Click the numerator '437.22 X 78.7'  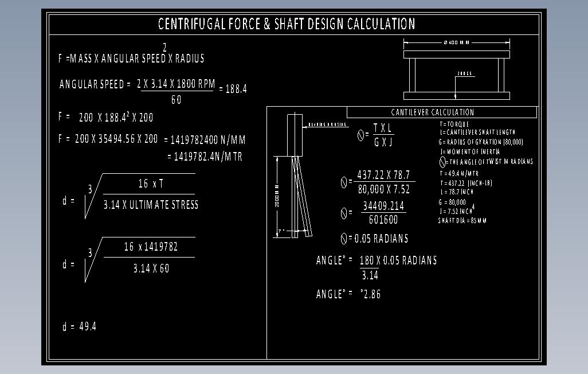(383, 175)
